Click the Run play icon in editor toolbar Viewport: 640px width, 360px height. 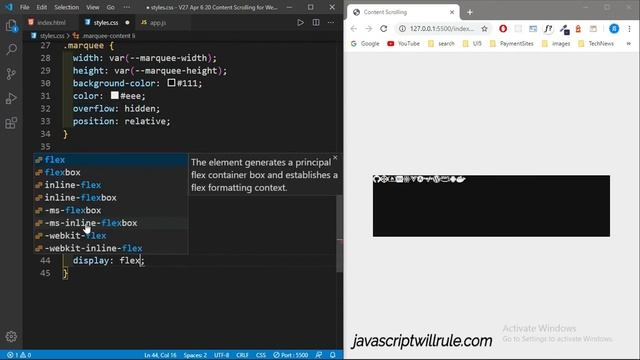click(x=300, y=22)
